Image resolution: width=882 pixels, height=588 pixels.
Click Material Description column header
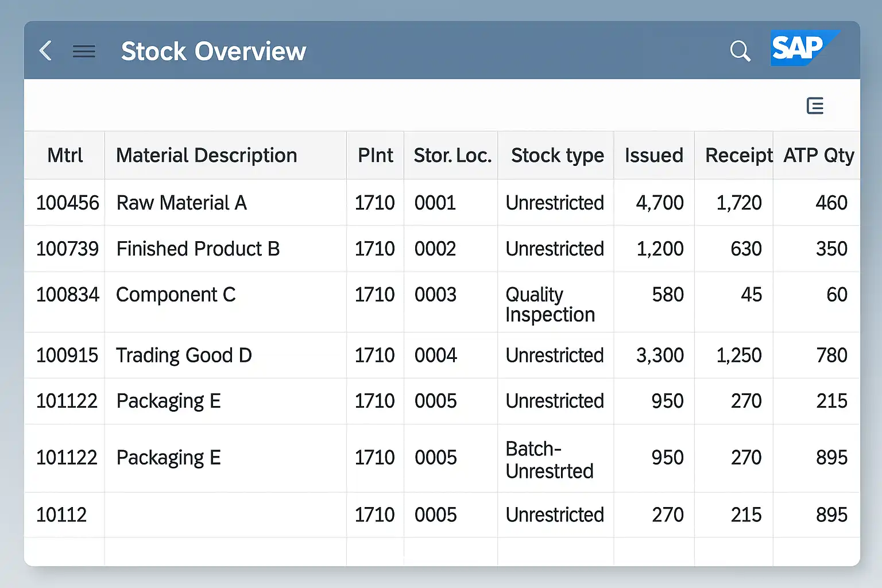pos(207,155)
